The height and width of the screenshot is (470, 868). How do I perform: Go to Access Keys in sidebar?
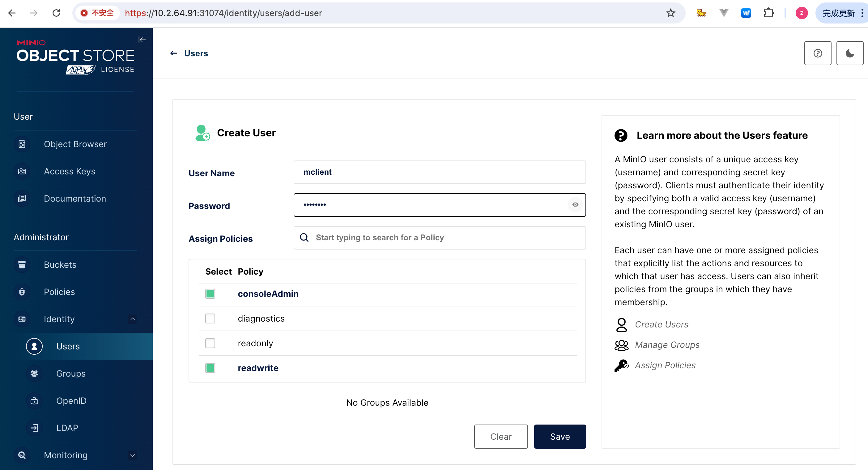click(x=70, y=171)
